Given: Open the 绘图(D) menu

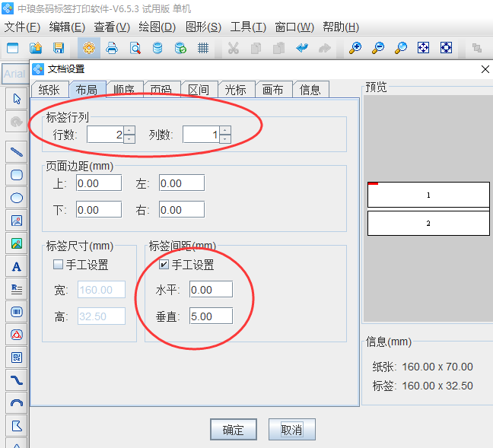Looking at the screenshot, I should (x=157, y=27).
